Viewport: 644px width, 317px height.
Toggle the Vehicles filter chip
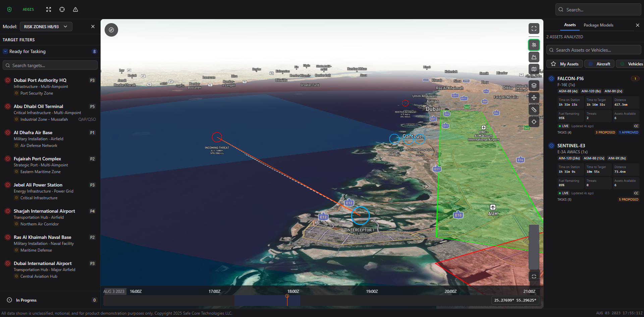point(631,64)
